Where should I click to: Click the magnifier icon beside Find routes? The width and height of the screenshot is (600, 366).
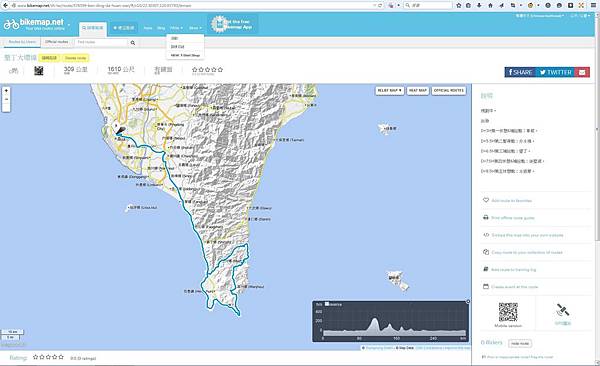[133, 43]
